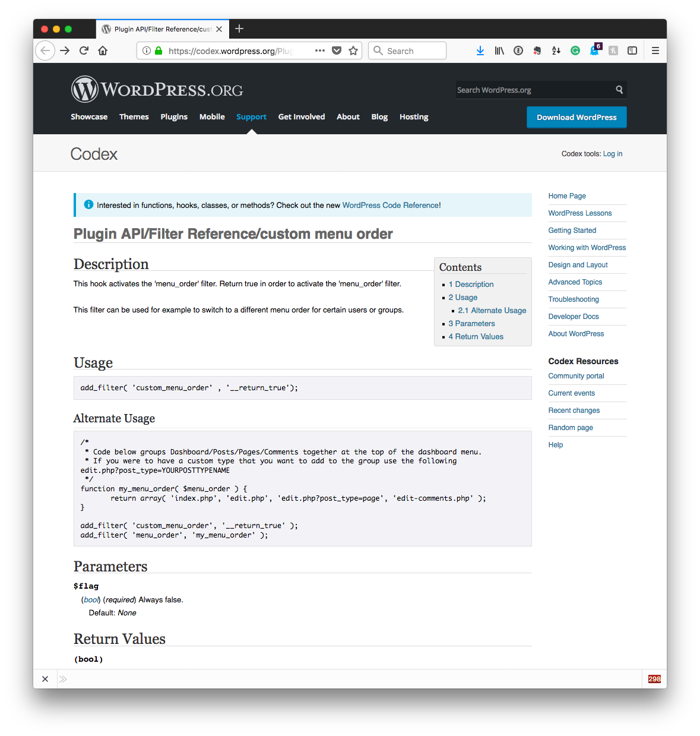Open the Firefox Library icon

coord(499,50)
